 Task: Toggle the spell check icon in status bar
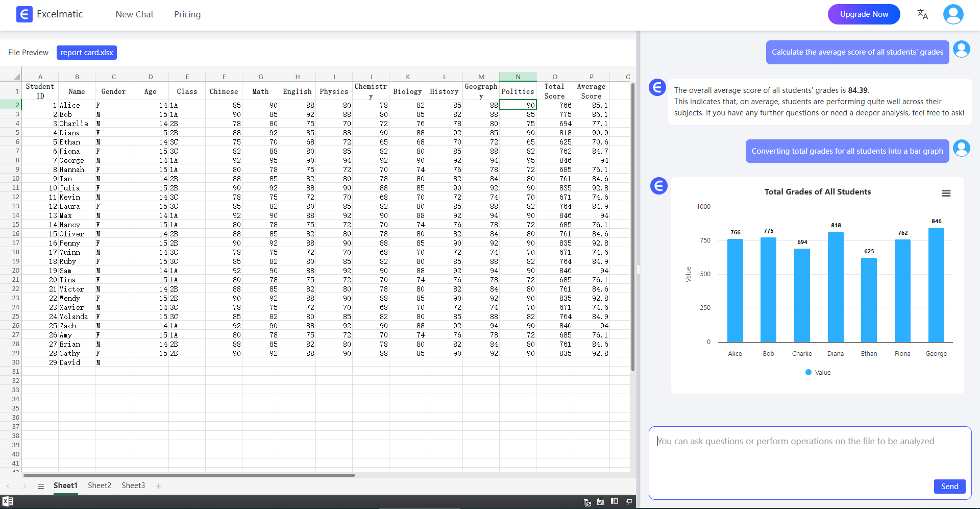(600, 502)
